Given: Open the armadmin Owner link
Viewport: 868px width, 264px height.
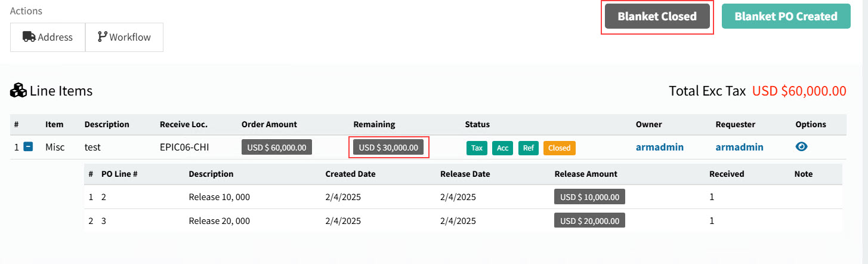Looking at the screenshot, I should (x=660, y=147).
